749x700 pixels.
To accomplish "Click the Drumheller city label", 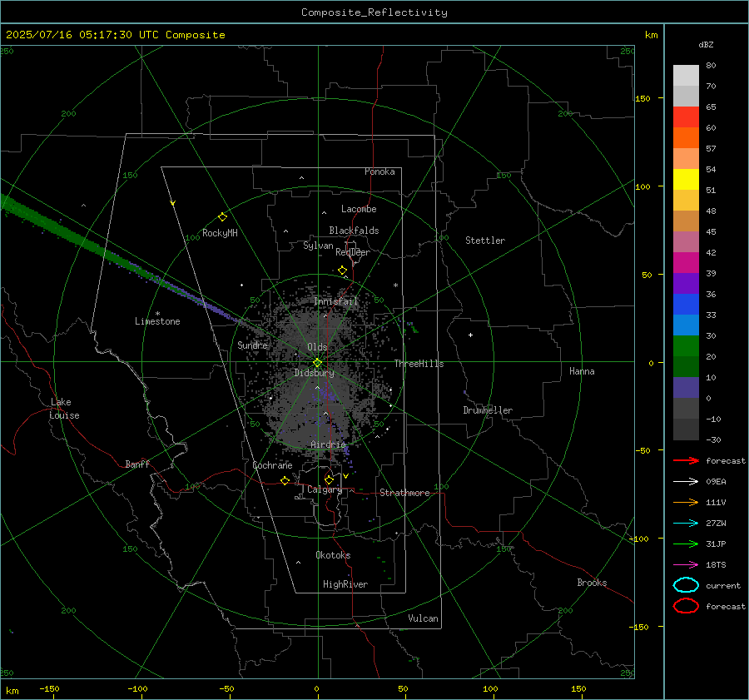I will [x=488, y=410].
